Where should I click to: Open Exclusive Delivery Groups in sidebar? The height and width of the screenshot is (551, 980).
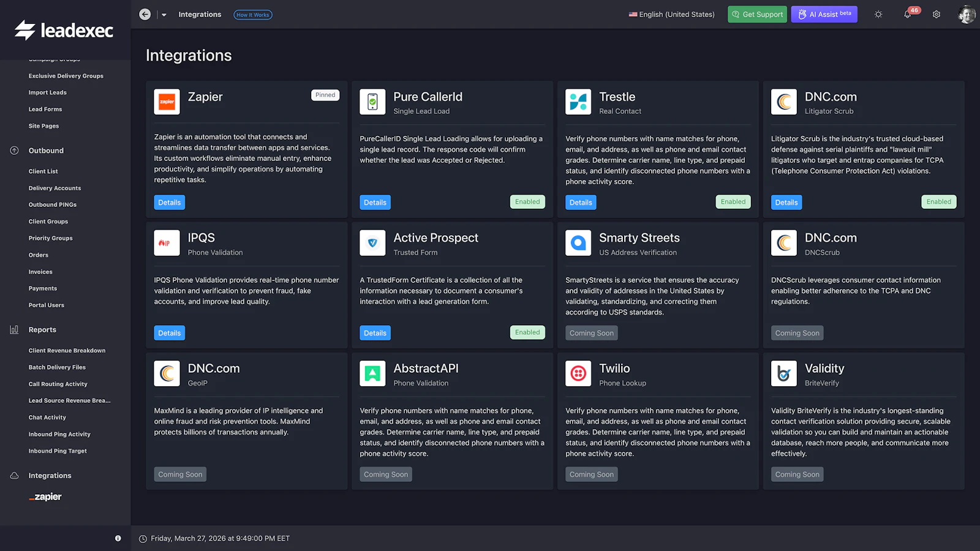(x=66, y=76)
